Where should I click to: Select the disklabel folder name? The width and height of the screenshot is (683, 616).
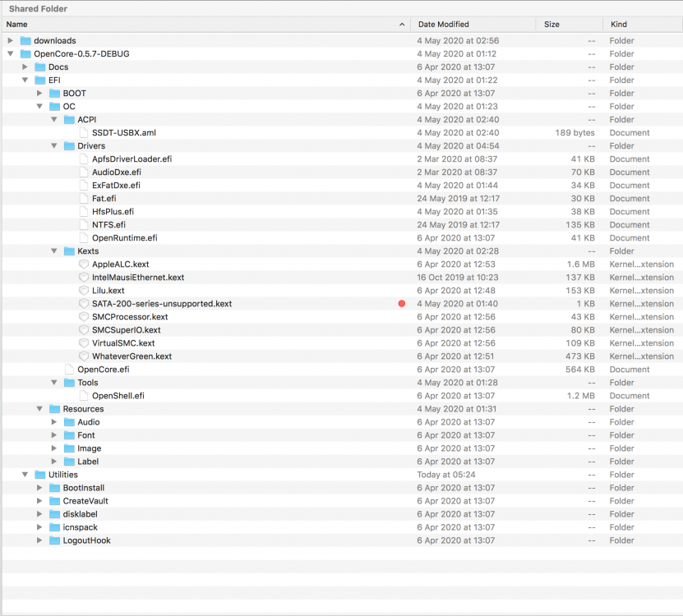[81, 514]
